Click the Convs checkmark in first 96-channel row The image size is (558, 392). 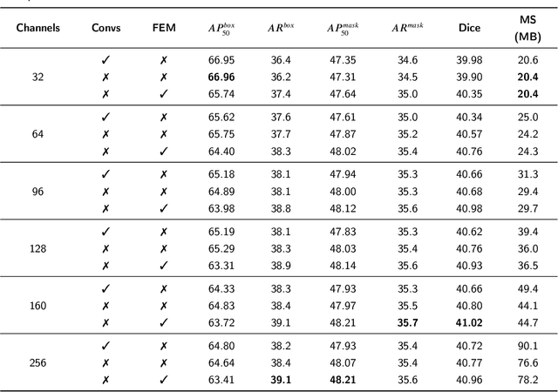click(105, 174)
